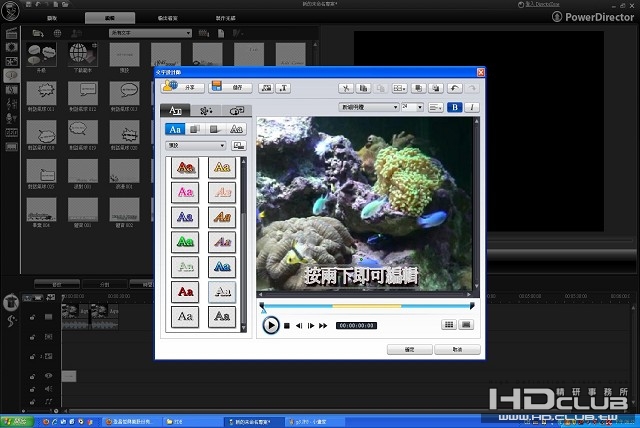Click the title duration slider bar
The height and width of the screenshot is (428, 640).
pyautogui.click(x=367, y=306)
